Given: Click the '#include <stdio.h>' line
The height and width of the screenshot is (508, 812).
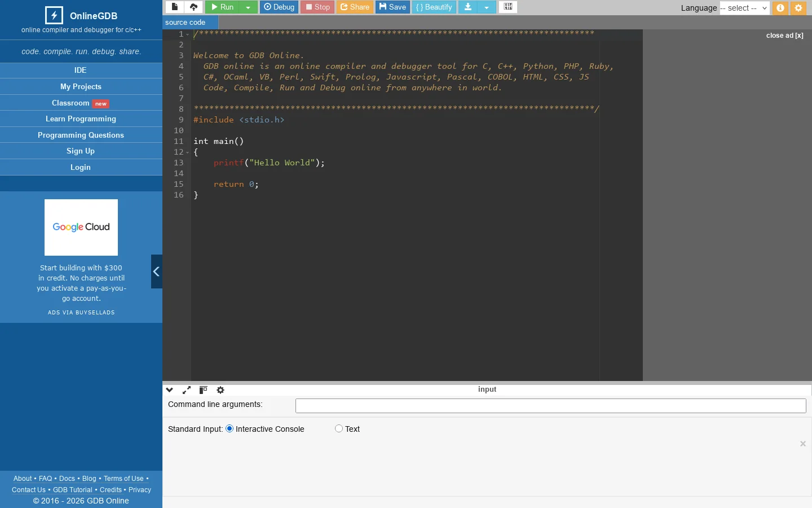Looking at the screenshot, I should pos(239,120).
